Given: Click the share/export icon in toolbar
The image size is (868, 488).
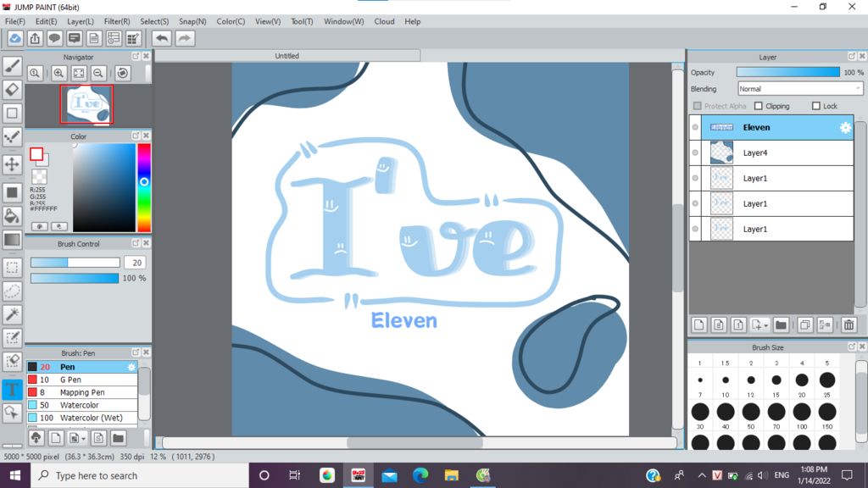Looking at the screenshot, I should (35, 39).
